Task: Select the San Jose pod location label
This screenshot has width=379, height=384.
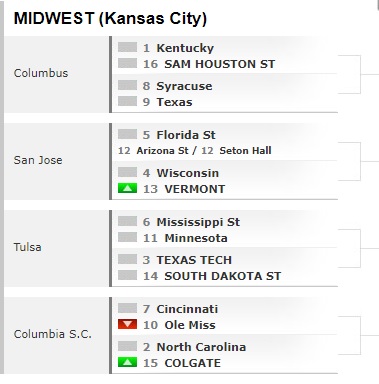Action: click(x=38, y=160)
